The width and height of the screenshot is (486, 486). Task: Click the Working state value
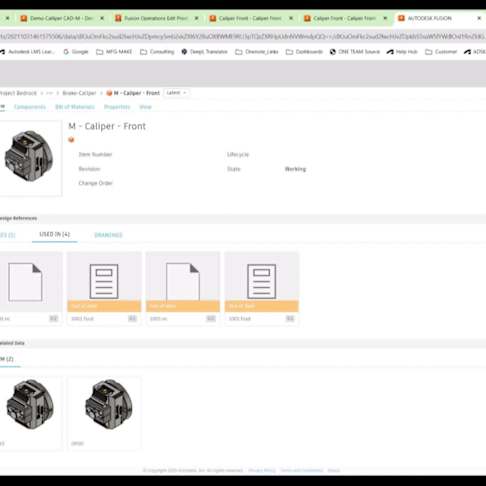tap(295, 169)
